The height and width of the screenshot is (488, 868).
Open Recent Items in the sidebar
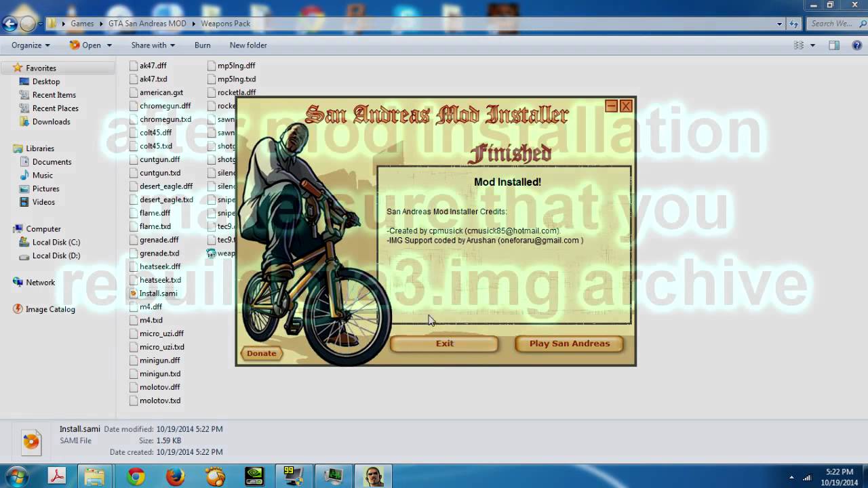tap(54, 95)
